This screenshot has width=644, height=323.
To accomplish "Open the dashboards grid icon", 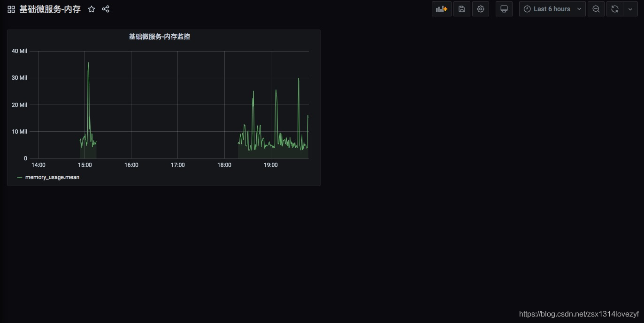I will pyautogui.click(x=11, y=9).
